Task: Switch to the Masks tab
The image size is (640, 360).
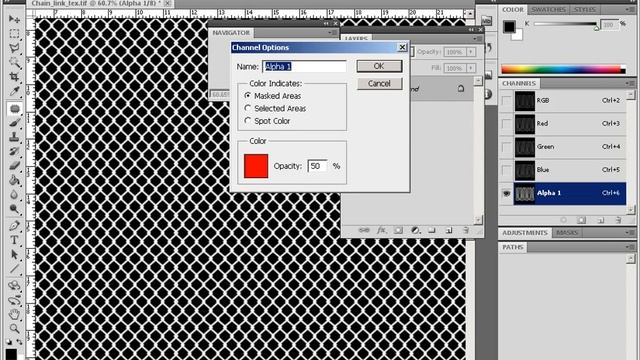Action: [567, 233]
